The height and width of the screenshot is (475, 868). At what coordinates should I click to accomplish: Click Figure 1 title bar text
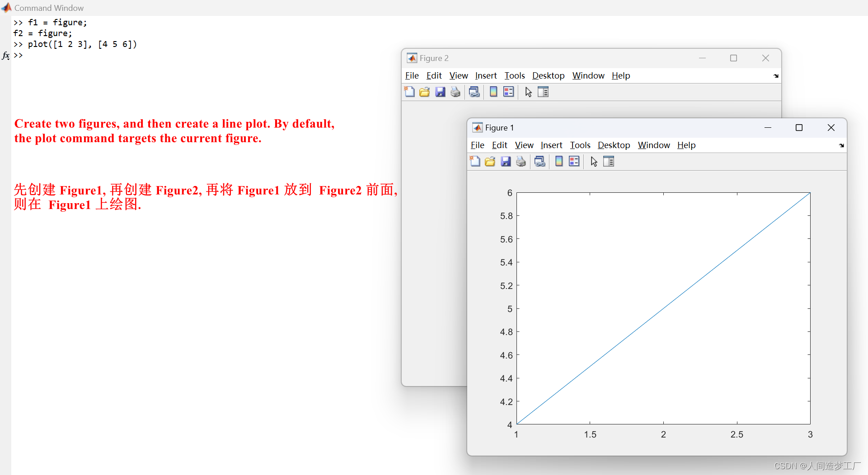pos(499,128)
